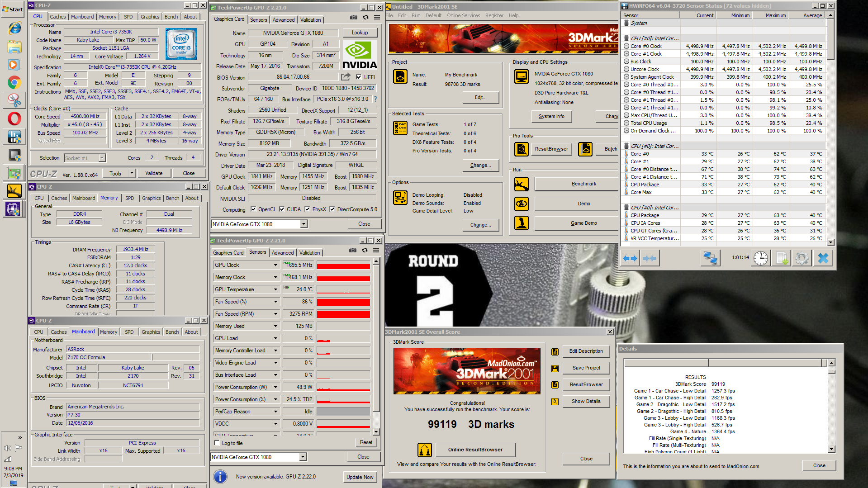
Task: Click the ResultBrowser magnifier icon in Pro Tools
Action: tap(522, 149)
